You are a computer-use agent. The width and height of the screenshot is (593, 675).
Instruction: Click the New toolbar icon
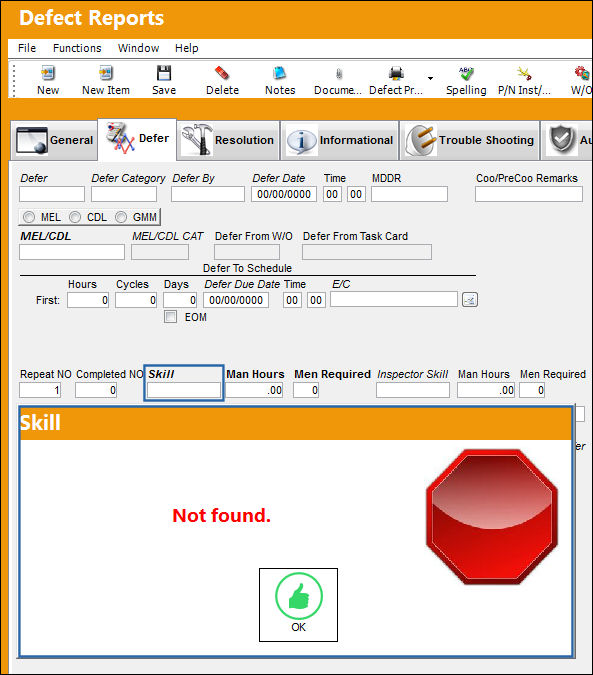pos(48,73)
